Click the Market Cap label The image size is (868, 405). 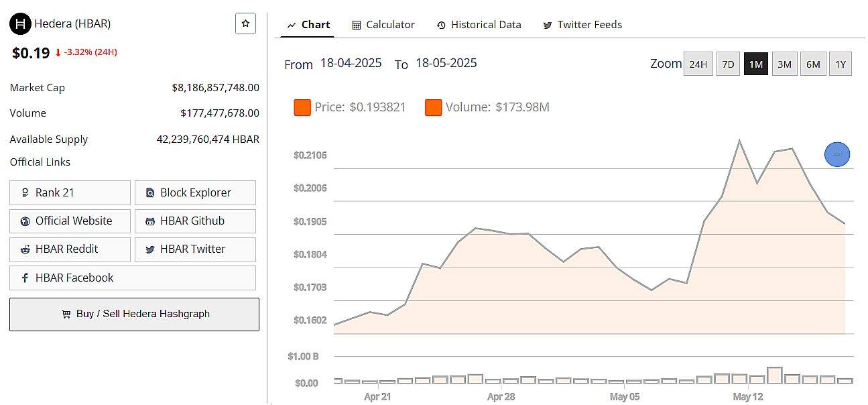[x=38, y=88]
